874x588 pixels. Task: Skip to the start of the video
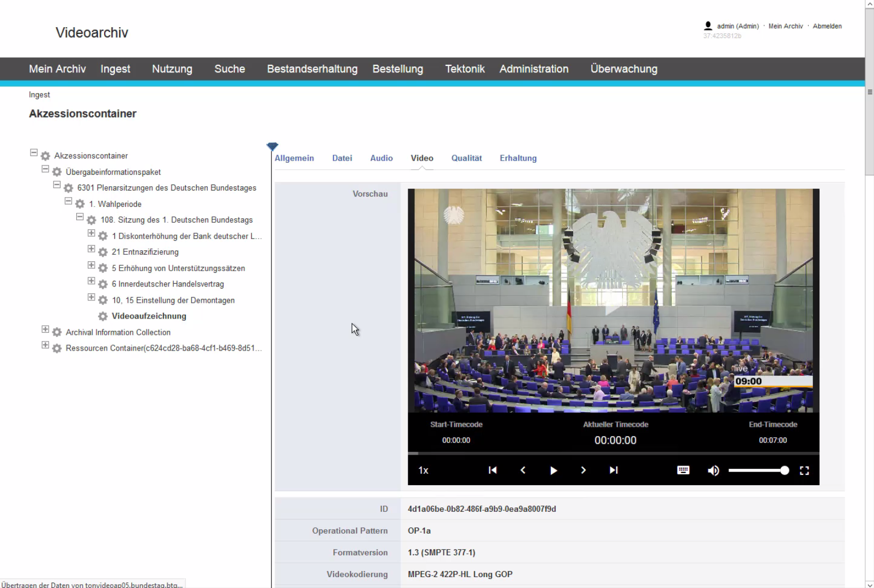coord(493,470)
